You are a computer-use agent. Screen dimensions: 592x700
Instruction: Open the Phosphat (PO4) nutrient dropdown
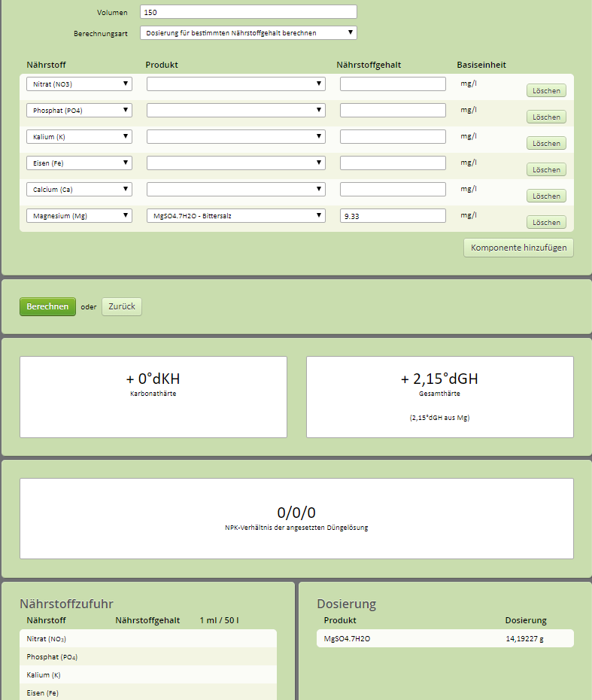(79, 111)
